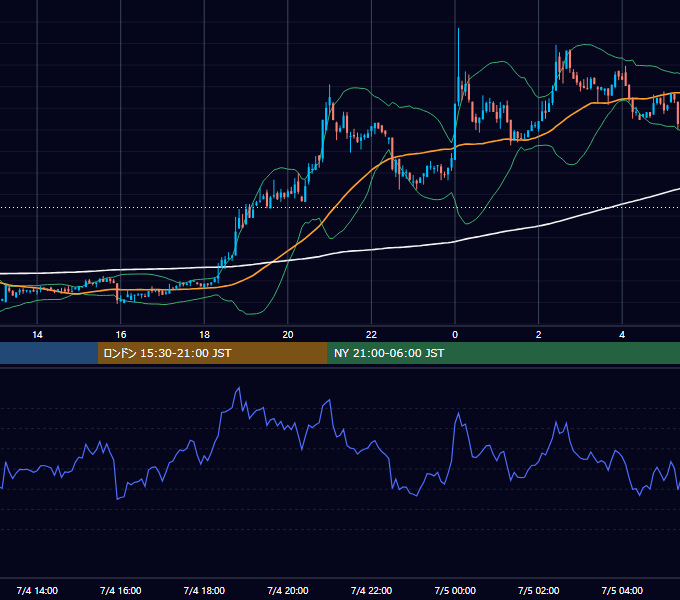
Task: Click the 7/4 18:00 time label
Action: 204,590
